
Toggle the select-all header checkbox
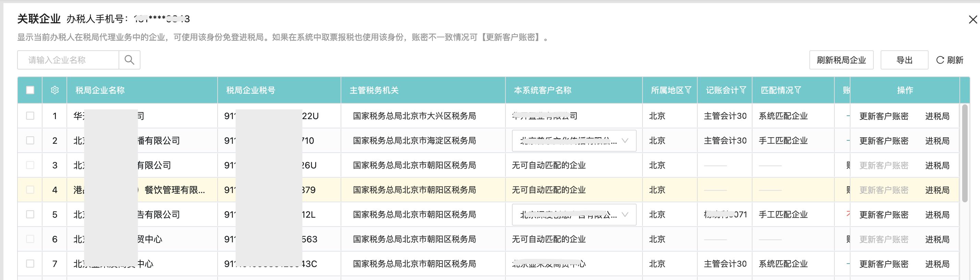[30, 90]
